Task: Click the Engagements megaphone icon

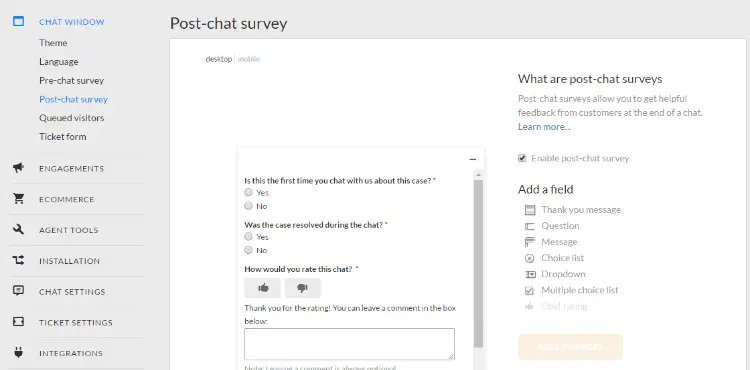Action: tap(18, 168)
